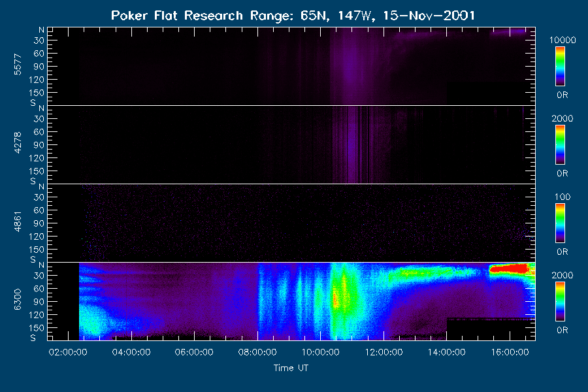Click the 6300 panel color scale bar

(561, 302)
